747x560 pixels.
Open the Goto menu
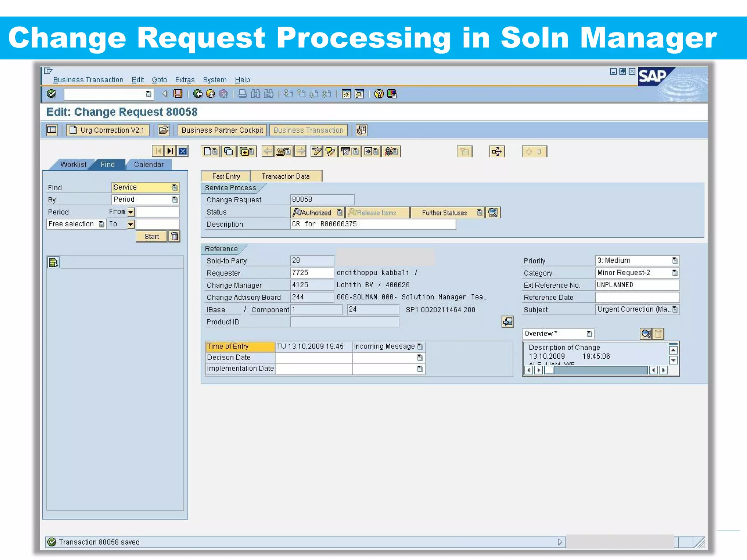point(159,79)
